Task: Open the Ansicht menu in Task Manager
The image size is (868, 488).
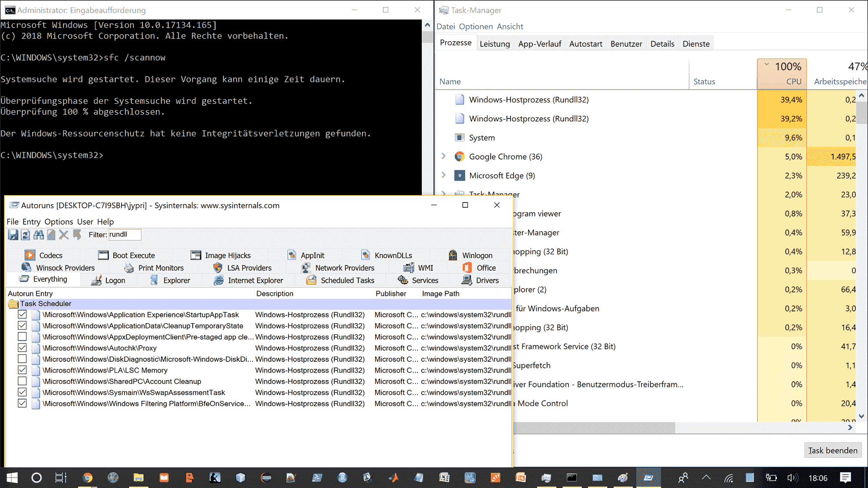Action: pos(510,26)
